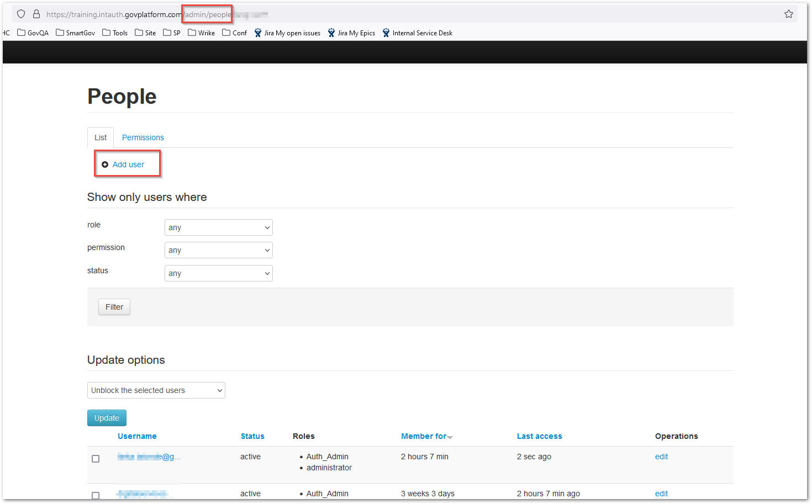Open the Conf bookmarks folder

pyautogui.click(x=235, y=33)
